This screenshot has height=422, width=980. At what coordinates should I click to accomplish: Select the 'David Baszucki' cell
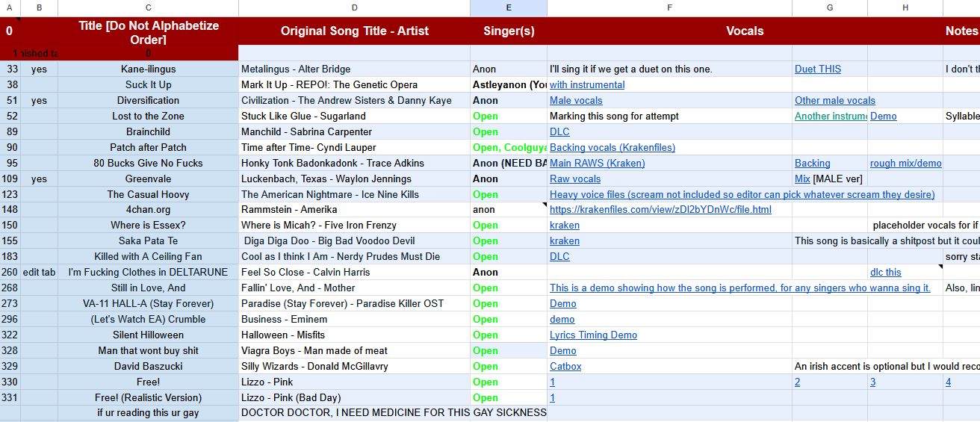pos(149,366)
